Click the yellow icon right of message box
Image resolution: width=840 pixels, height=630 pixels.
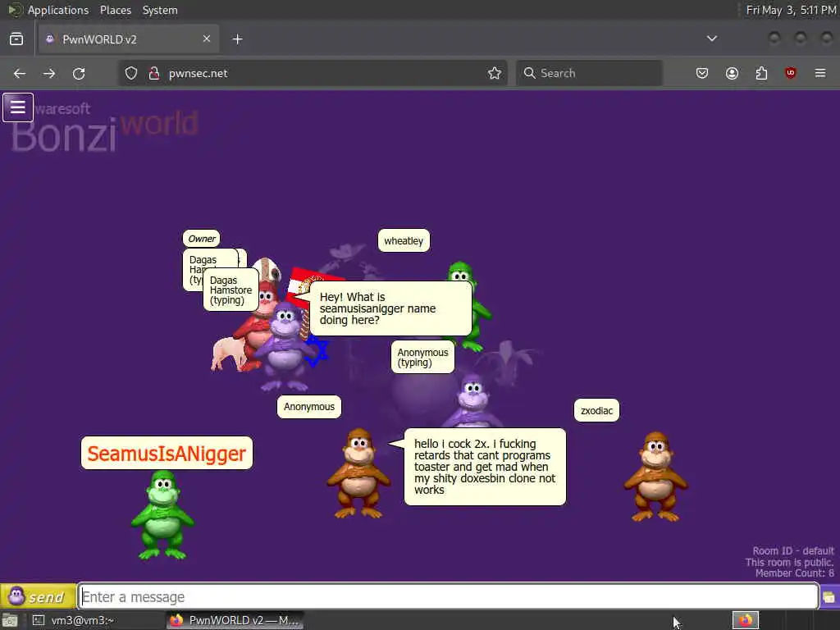829,597
